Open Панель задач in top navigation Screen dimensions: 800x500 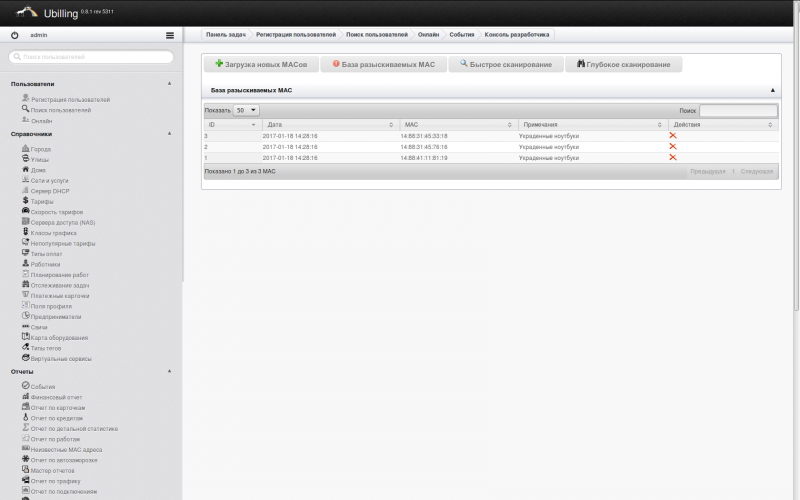pyautogui.click(x=226, y=35)
